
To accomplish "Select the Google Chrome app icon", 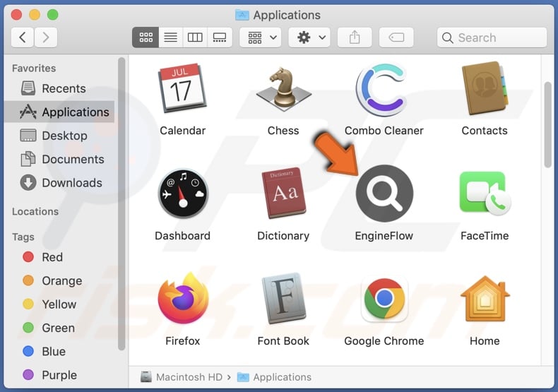I will pos(384,299).
